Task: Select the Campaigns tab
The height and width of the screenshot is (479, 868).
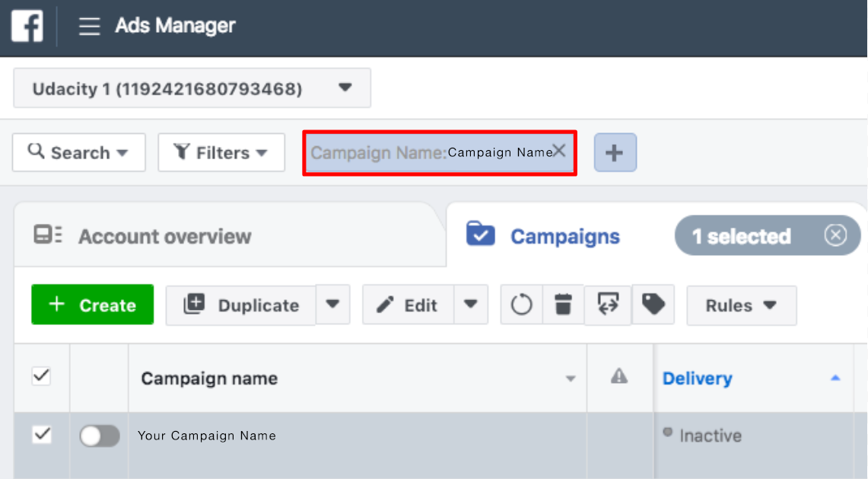Action: [x=564, y=236]
